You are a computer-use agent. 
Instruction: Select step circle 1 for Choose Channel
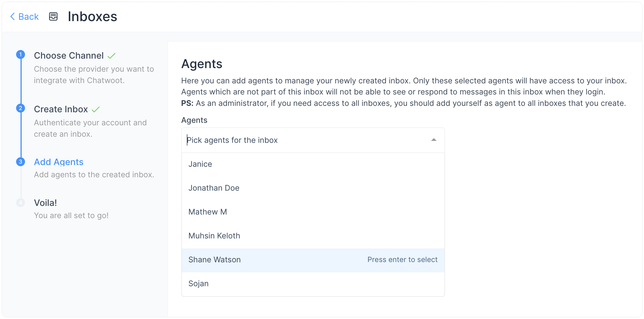click(x=20, y=55)
